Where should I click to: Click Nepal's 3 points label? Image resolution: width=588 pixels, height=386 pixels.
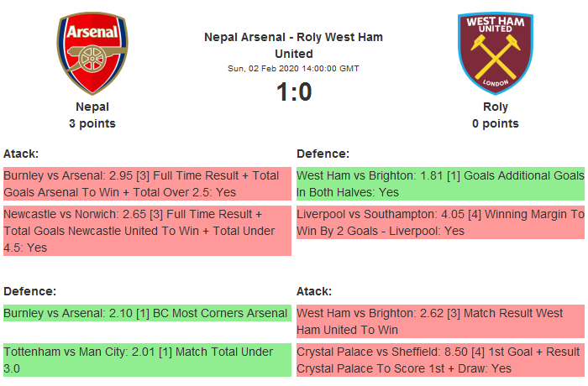coord(92,123)
